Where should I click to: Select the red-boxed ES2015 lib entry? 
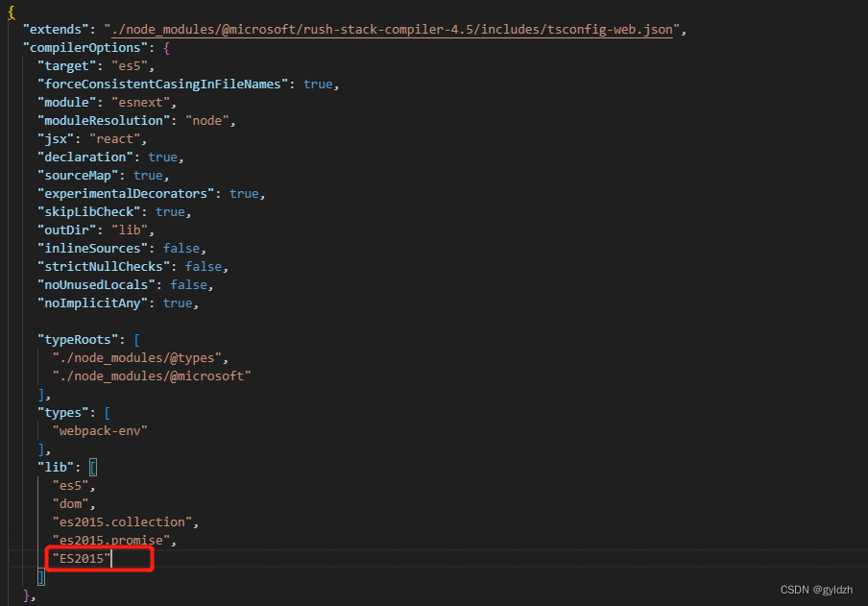[x=80, y=558]
